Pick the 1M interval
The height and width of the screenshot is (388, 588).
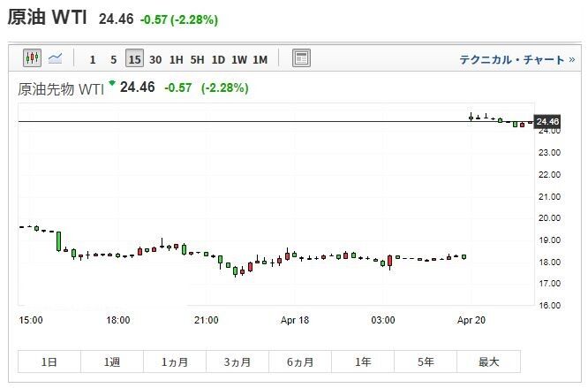coord(260,59)
